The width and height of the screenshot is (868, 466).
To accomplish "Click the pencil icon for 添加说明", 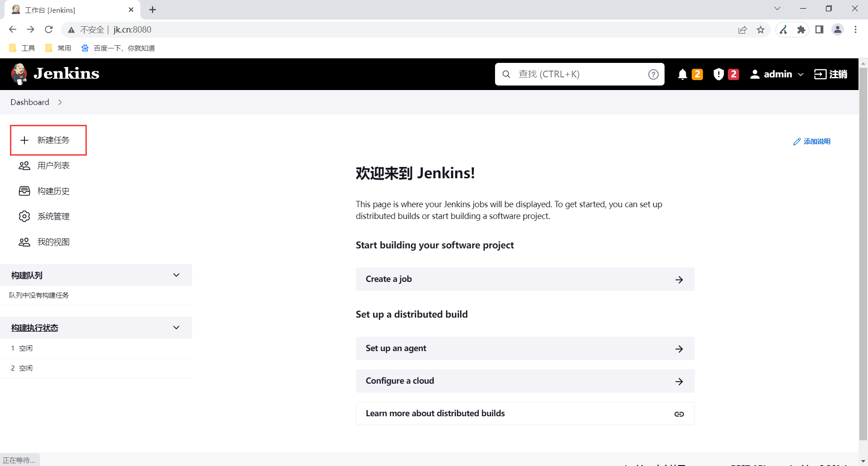I will pyautogui.click(x=797, y=142).
